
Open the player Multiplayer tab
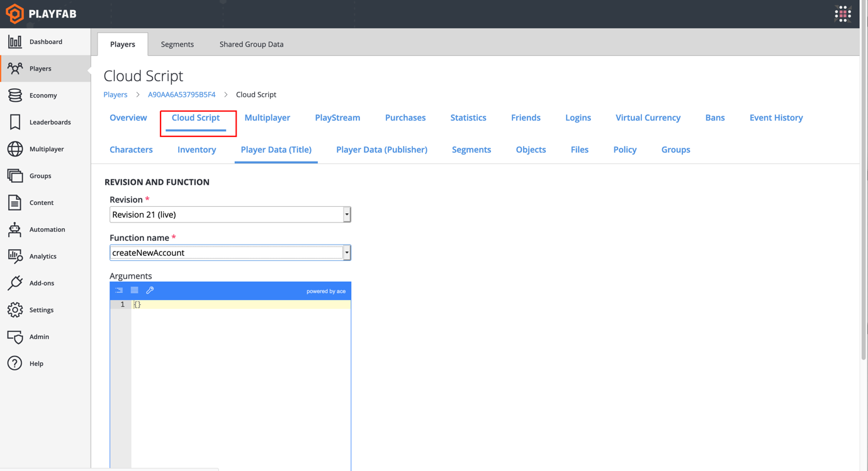click(268, 118)
